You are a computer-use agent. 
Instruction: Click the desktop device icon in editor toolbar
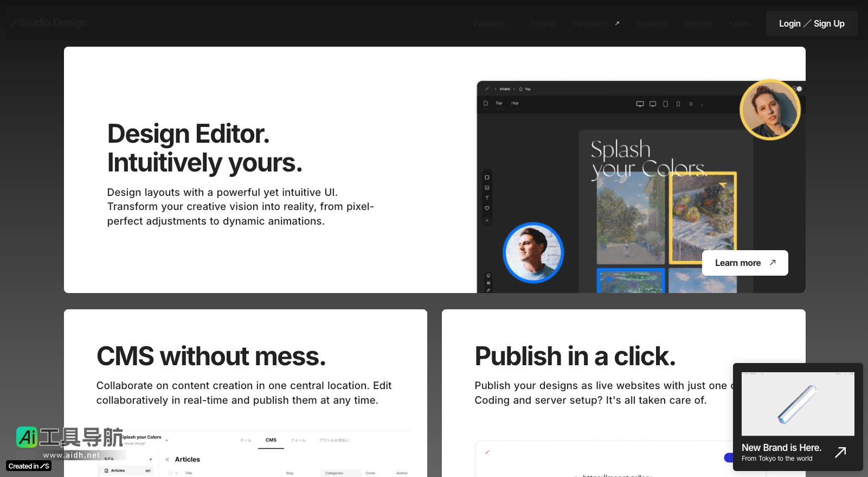tap(640, 104)
